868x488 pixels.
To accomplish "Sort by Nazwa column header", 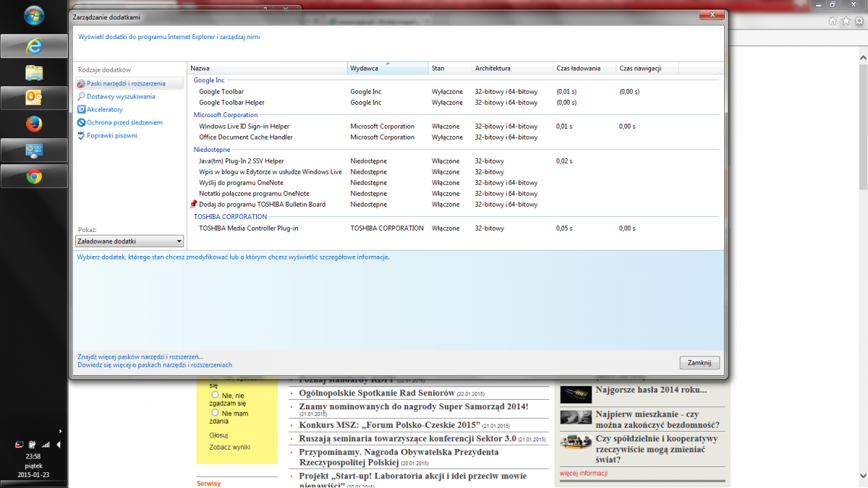I will click(x=268, y=69).
